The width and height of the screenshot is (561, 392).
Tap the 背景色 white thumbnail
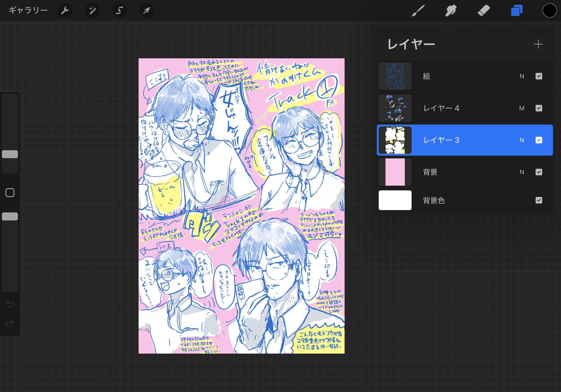(395, 200)
